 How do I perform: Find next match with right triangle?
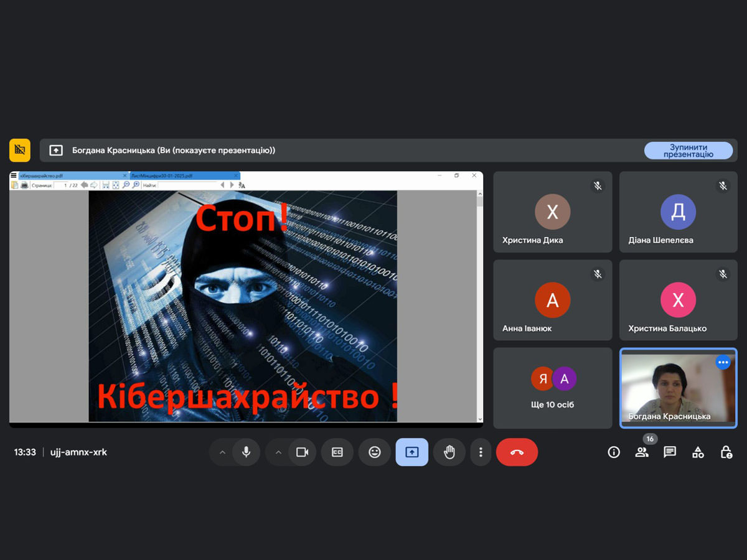click(x=232, y=185)
